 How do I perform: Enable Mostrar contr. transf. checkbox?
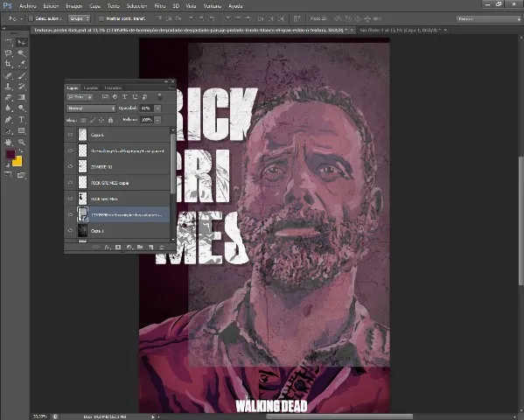[101, 18]
